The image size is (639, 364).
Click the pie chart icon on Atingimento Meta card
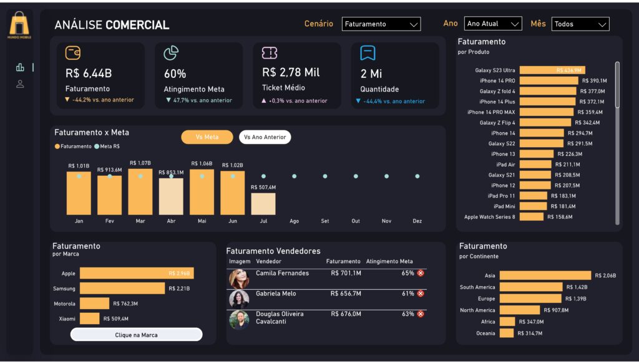[171, 53]
